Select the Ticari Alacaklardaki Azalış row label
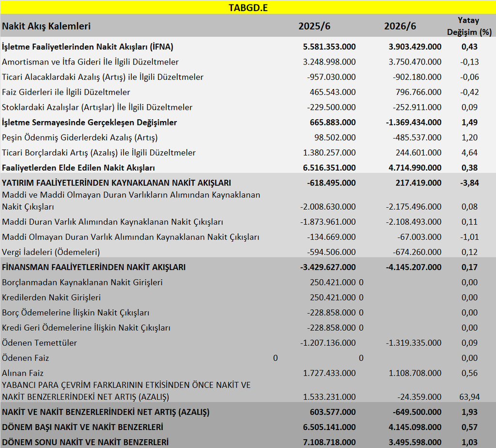Screen dimensions: 496x448 [103, 77]
